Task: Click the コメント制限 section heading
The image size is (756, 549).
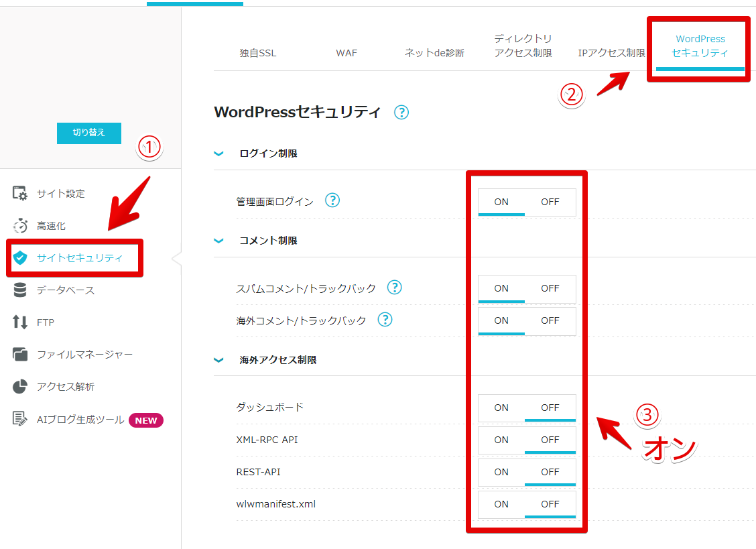Action: [269, 241]
